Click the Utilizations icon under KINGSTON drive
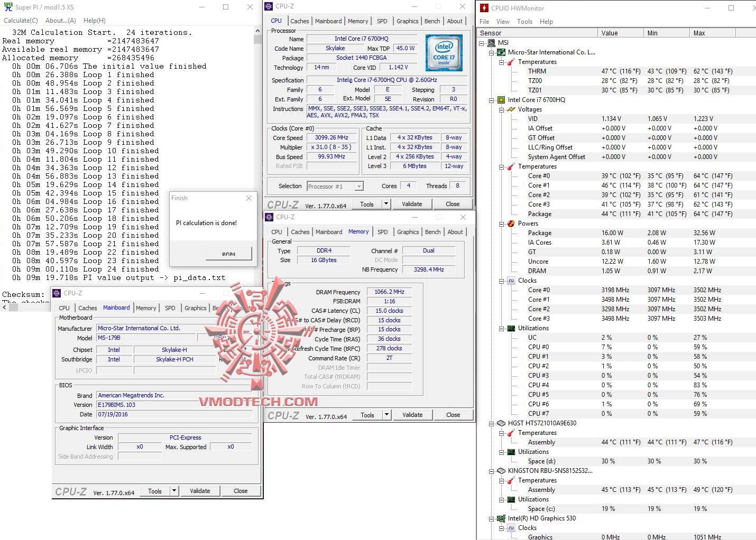Image resolution: width=756 pixels, height=540 pixels. click(x=511, y=499)
